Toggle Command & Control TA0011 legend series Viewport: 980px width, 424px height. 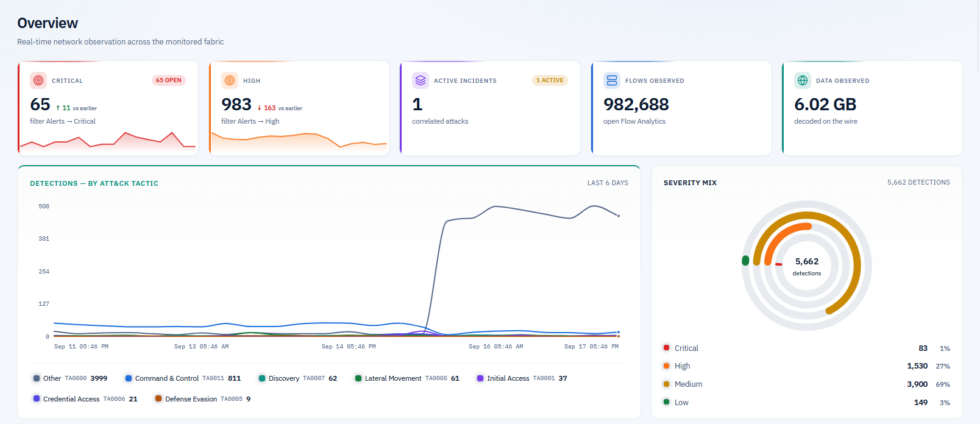click(183, 378)
